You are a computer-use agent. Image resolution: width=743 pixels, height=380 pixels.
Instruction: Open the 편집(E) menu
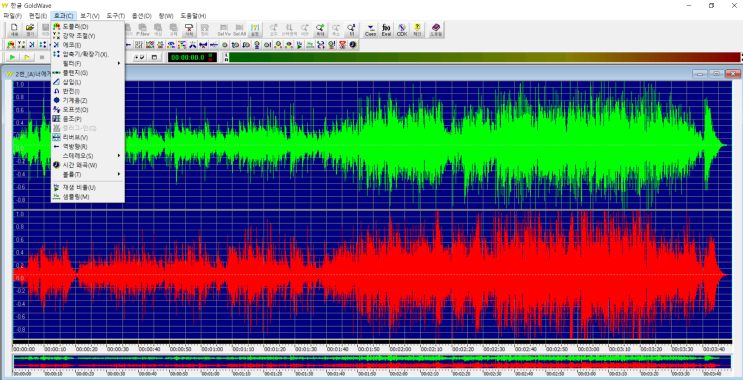[x=38, y=16]
